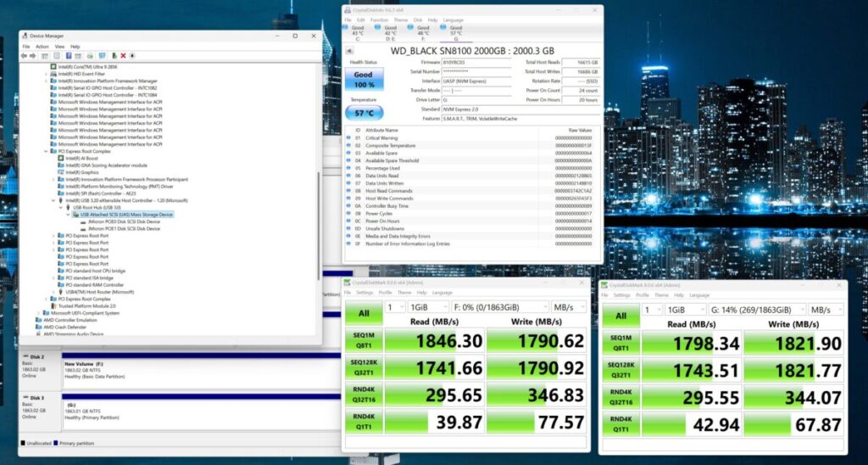Select the F: drive Good 48 °C tab
Image resolution: width=868 pixels, height=465 pixels.
click(x=423, y=33)
